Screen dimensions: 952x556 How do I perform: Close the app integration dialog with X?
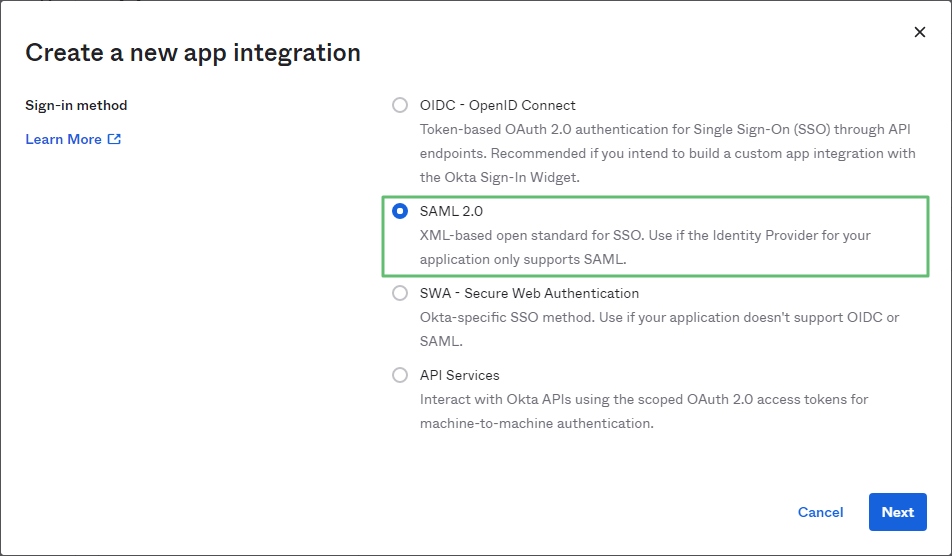pos(920,32)
